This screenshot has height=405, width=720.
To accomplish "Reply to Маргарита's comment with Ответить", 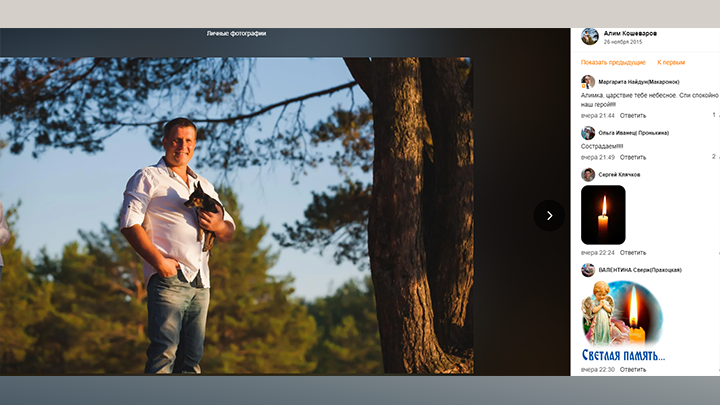I will coord(633,115).
